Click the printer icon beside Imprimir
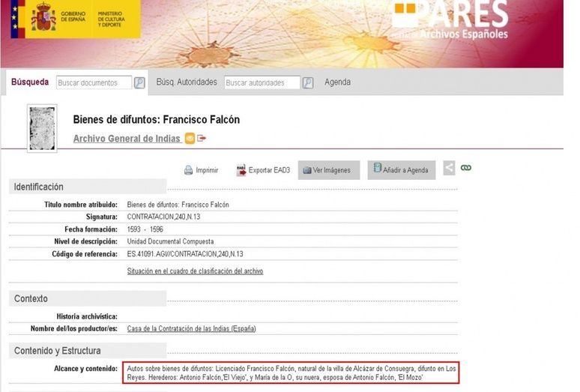The width and height of the screenshot is (580, 392). [189, 170]
